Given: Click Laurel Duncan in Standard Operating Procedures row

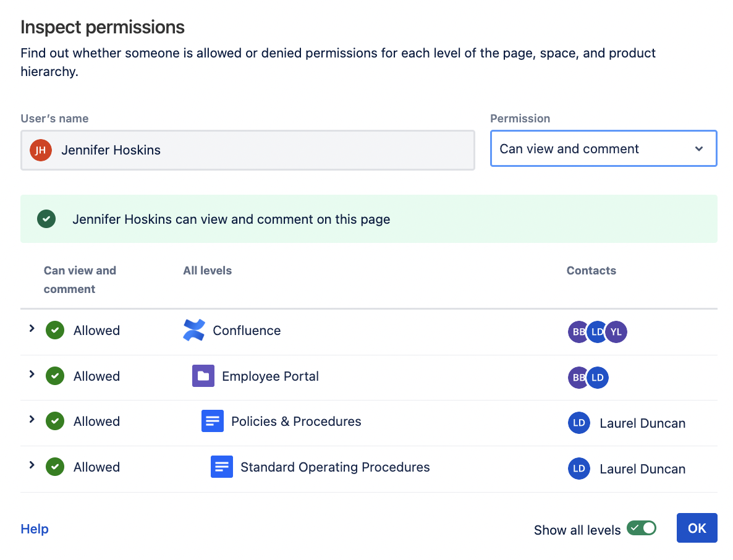Looking at the screenshot, I should pos(642,469).
